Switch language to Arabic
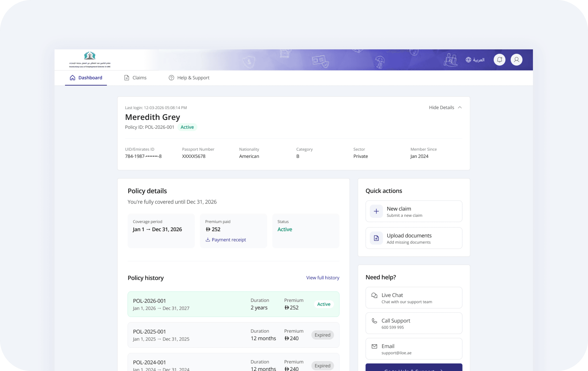The height and width of the screenshot is (371, 588). (x=478, y=60)
